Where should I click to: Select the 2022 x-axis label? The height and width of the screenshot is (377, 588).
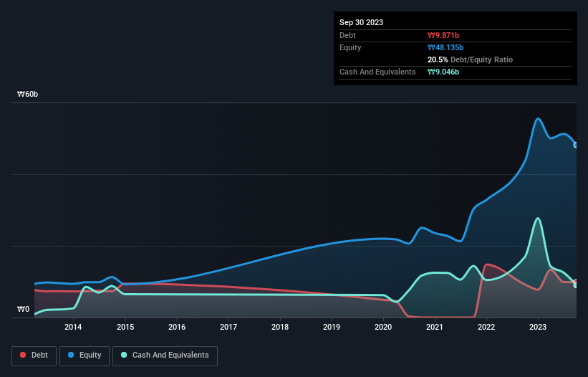[x=486, y=327]
